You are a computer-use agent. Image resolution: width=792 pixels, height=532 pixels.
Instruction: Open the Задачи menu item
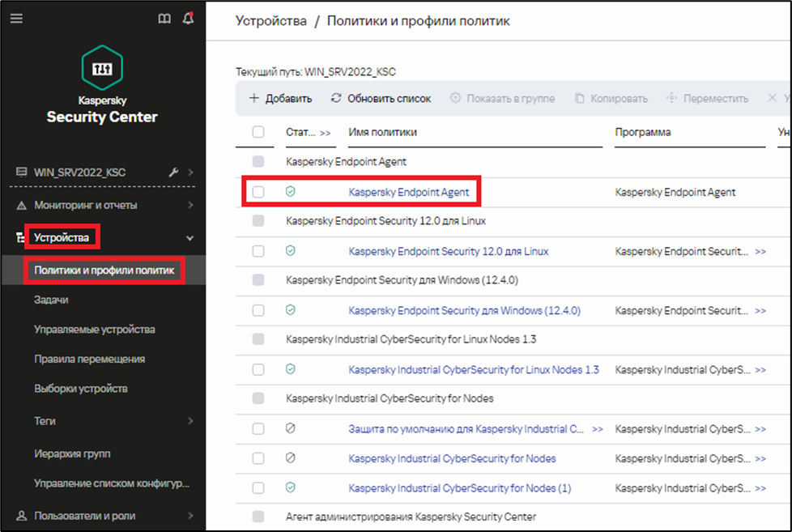pos(51,300)
